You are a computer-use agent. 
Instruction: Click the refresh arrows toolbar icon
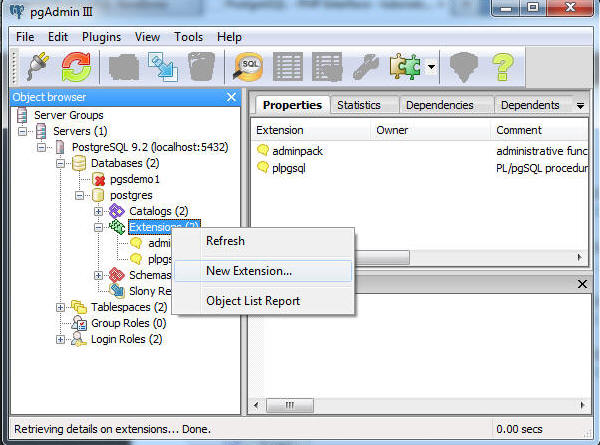76,67
